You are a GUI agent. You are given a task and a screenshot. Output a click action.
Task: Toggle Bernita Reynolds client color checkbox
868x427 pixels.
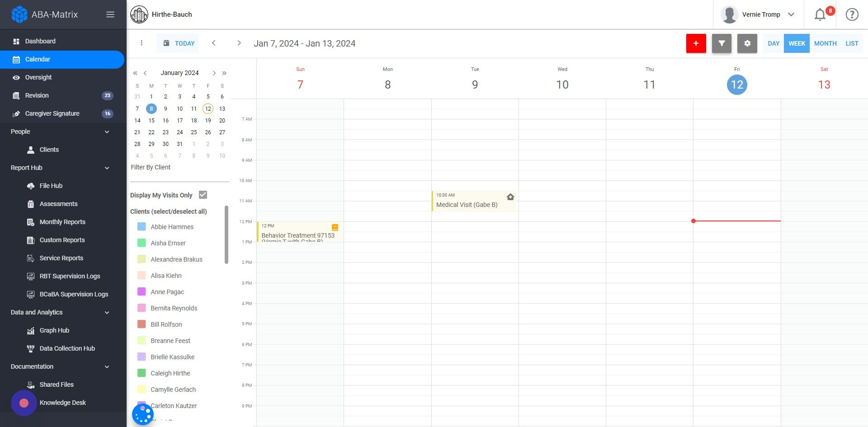[142, 308]
